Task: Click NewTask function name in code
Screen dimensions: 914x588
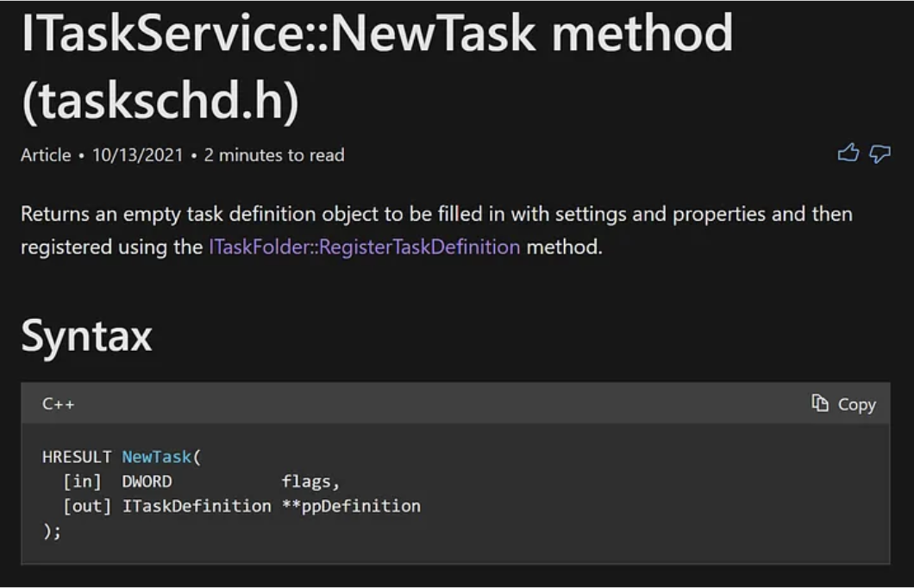Action: coord(158,457)
